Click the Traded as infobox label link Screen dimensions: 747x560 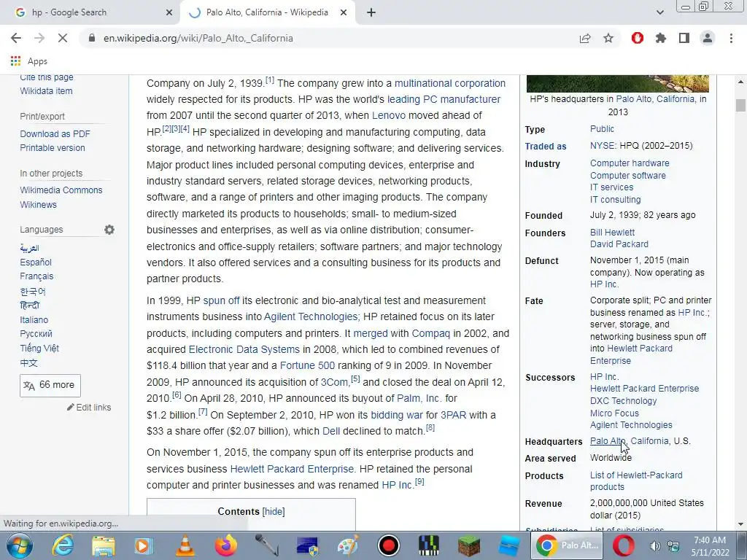tap(546, 146)
